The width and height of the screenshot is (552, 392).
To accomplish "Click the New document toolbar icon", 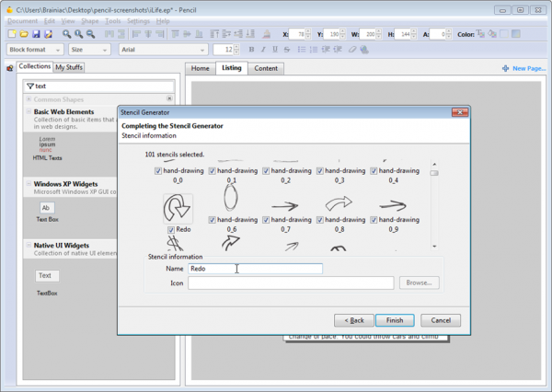I will (10, 34).
